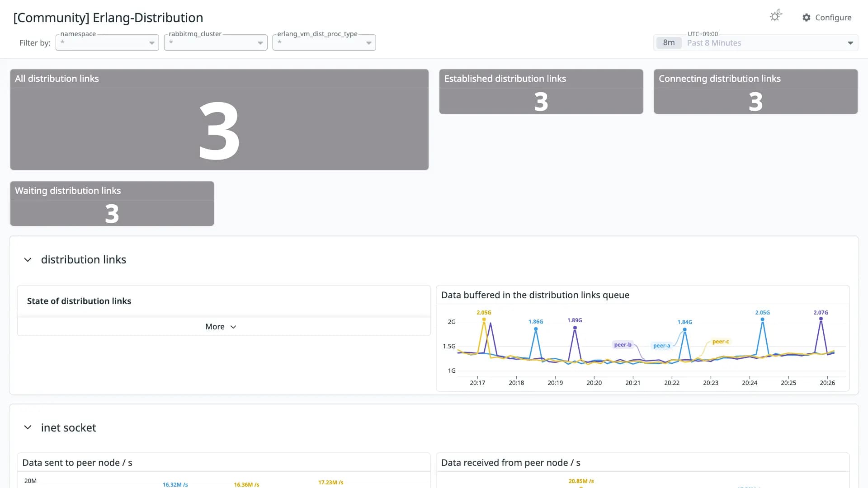Screen dimensions: 868x488
Task: Toggle the light/dark theme icon
Action: click(776, 16)
